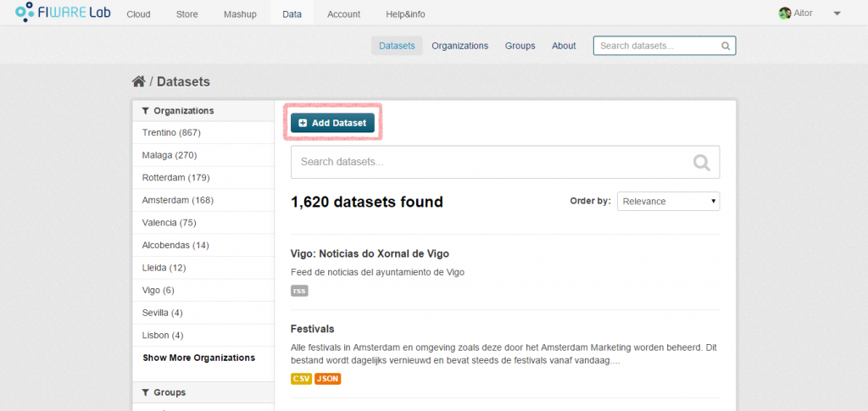
Task: Filter by Lleida (12) organization
Action: tap(203, 268)
